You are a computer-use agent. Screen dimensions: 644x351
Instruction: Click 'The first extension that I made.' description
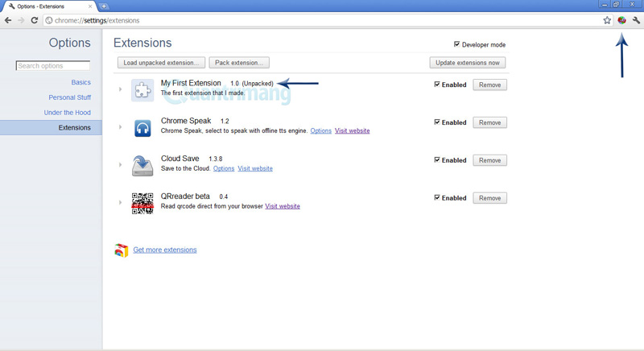[x=203, y=93]
